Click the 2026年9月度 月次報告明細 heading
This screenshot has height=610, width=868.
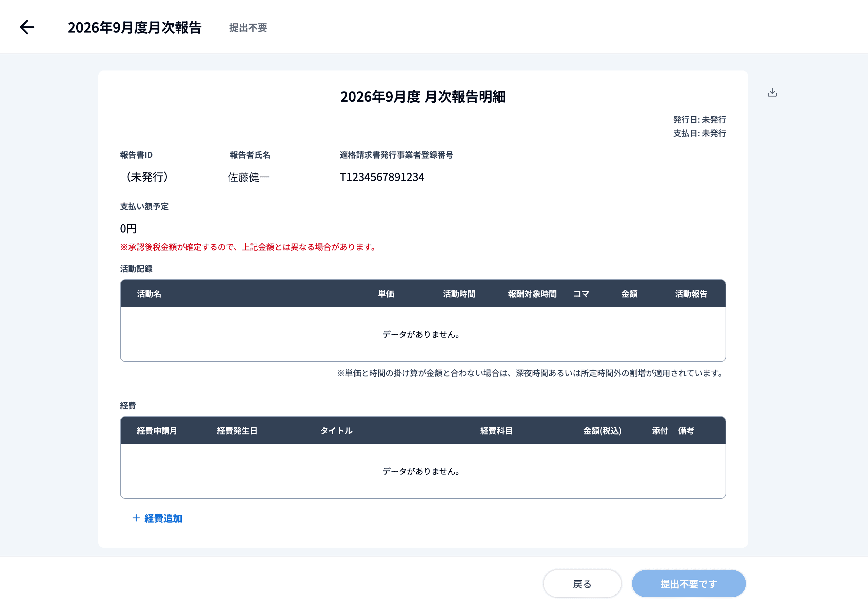pyautogui.click(x=423, y=97)
